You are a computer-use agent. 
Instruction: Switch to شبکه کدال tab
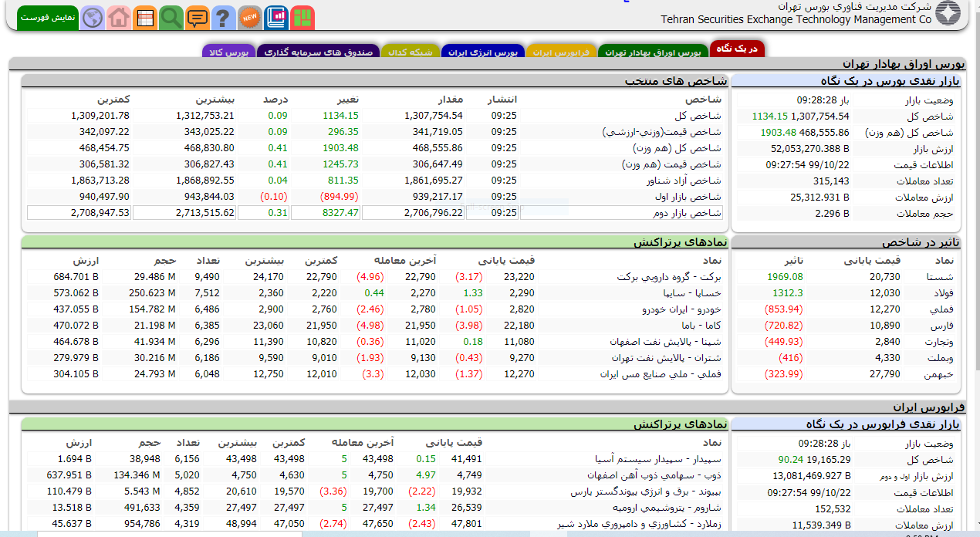click(x=411, y=52)
